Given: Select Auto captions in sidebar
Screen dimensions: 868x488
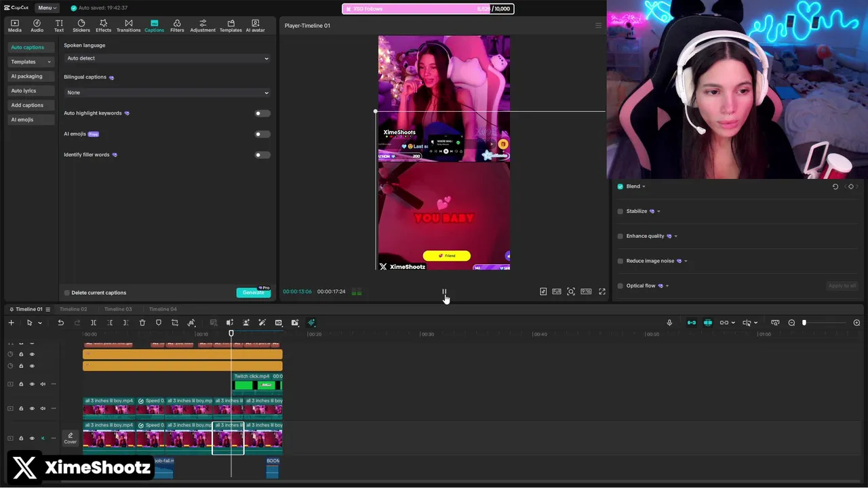Looking at the screenshot, I should click(x=30, y=47).
